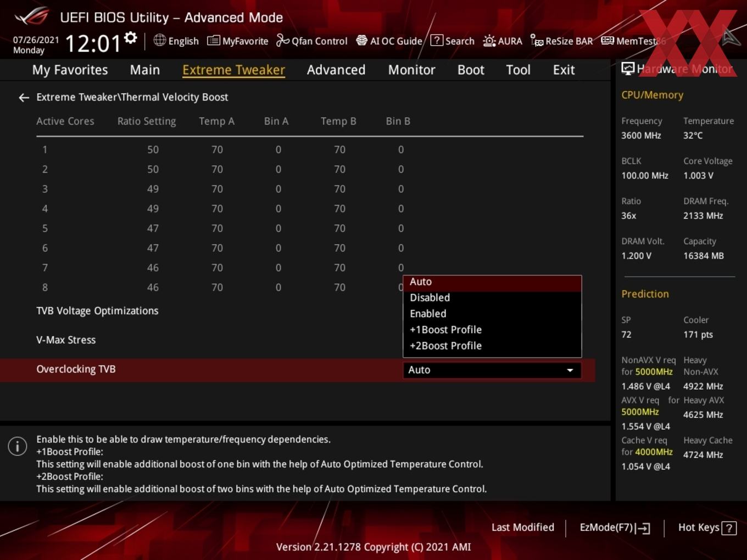747x560 pixels.
Task: Choose Enabled in the dropdown list
Action: point(492,314)
